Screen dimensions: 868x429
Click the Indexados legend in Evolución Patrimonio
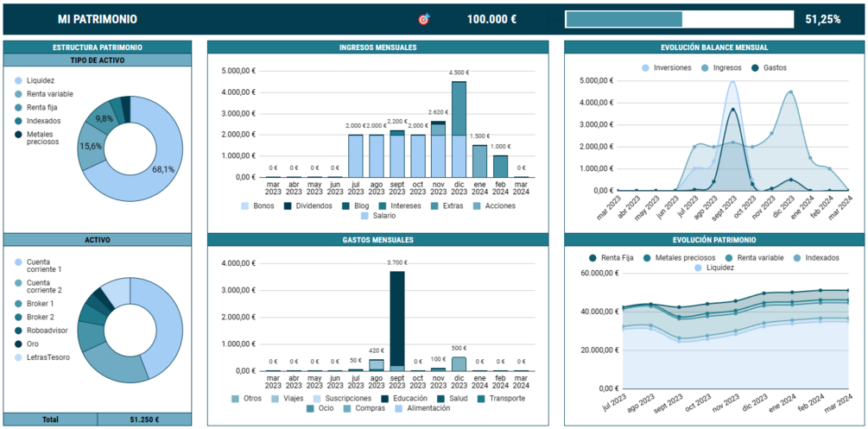(x=816, y=258)
